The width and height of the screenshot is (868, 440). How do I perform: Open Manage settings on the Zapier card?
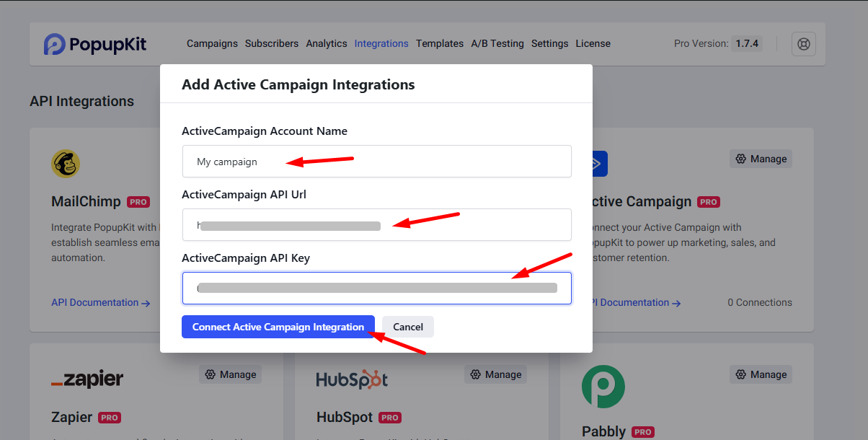[229, 374]
